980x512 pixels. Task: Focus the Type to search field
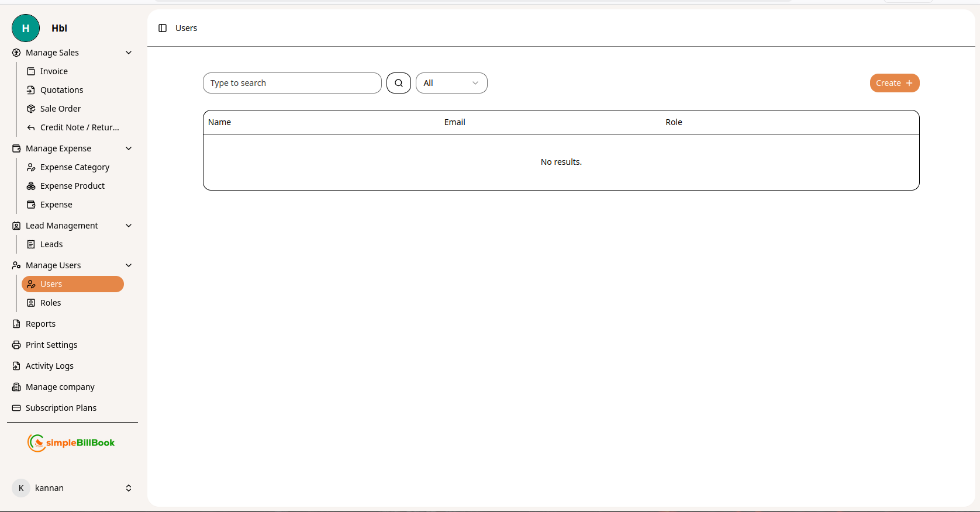pos(292,83)
